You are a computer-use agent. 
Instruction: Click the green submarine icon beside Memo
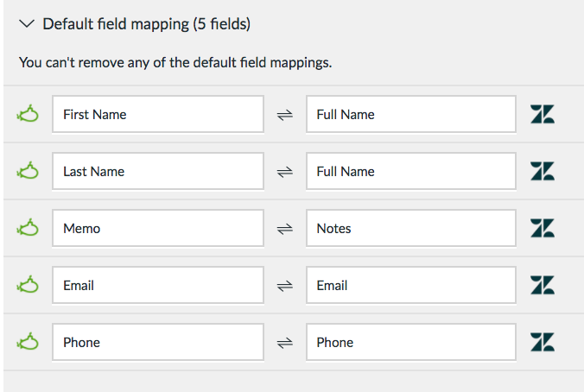click(28, 228)
